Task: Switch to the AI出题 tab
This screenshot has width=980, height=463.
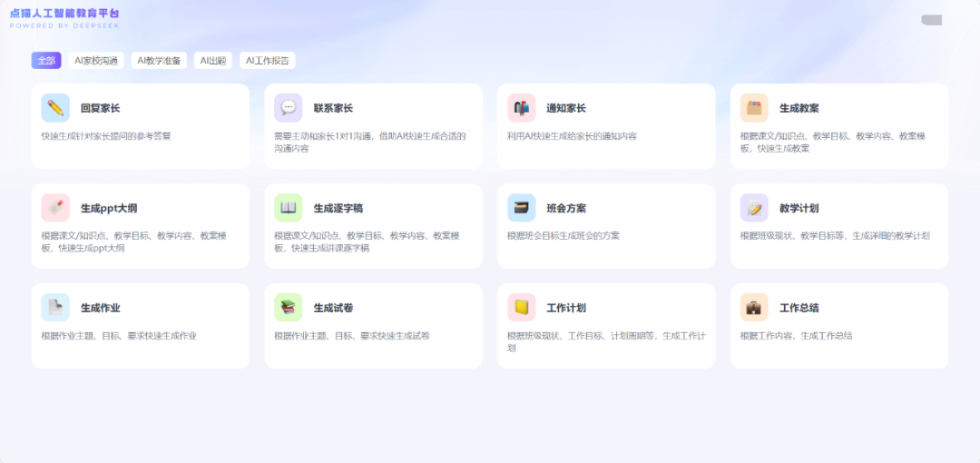Action: point(213,61)
